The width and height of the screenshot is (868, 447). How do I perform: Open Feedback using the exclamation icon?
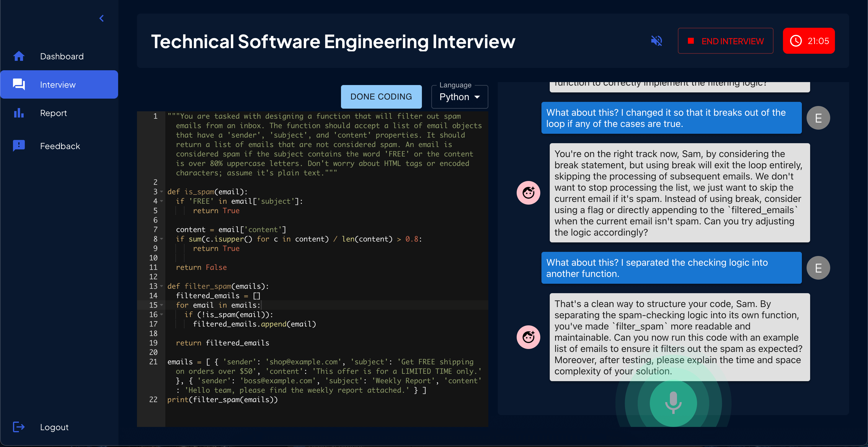pyautogui.click(x=19, y=146)
